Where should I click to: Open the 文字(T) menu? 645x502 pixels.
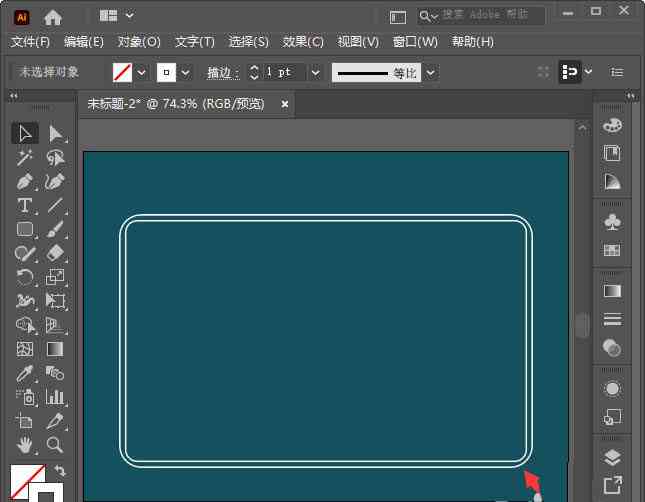click(195, 42)
